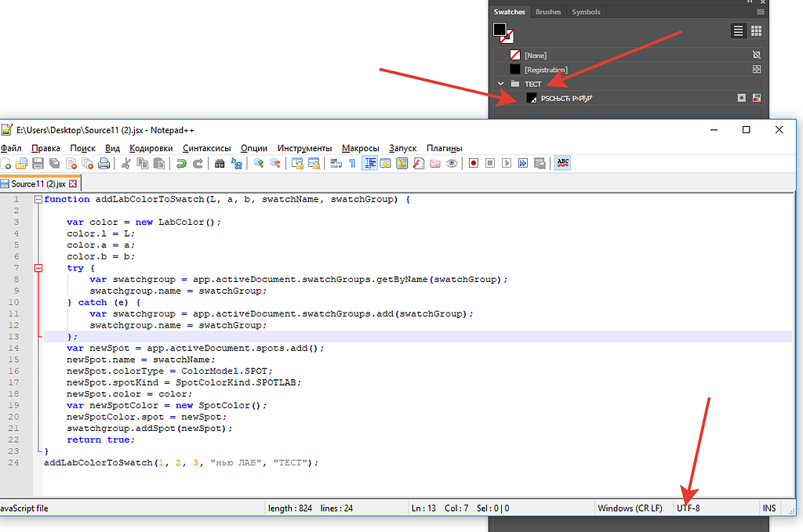The image size is (803, 532).
Task: Open the Кодировки menu
Action: pos(151,148)
